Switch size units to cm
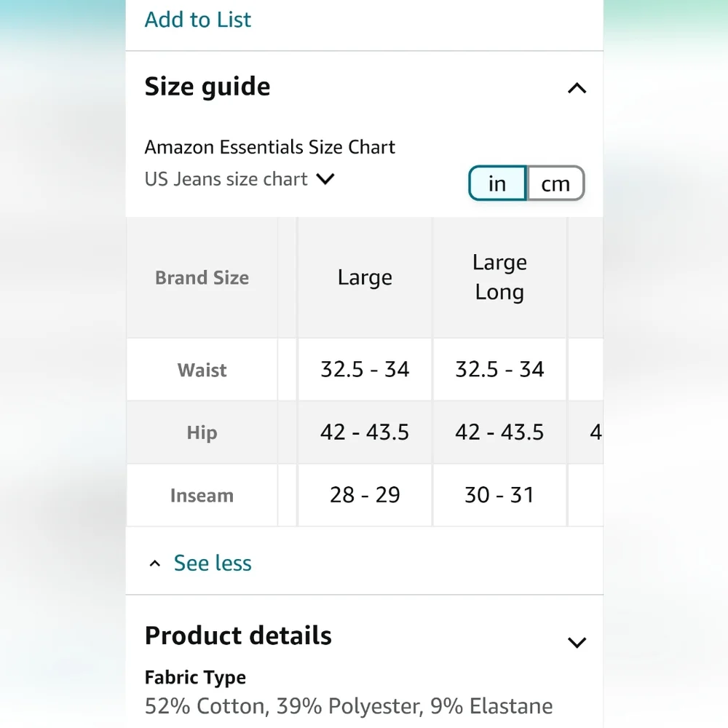728x728 pixels. 555,183
